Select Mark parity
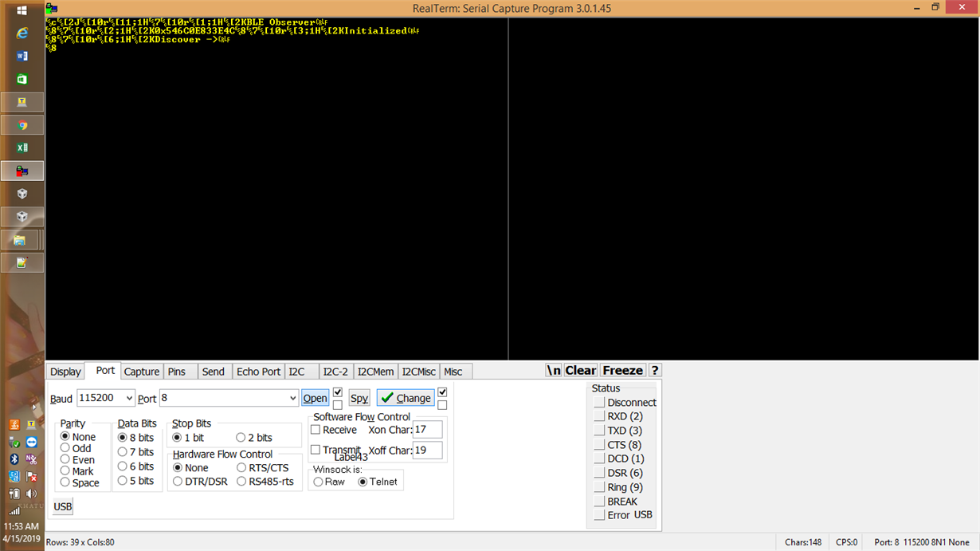Image resolution: width=980 pixels, height=551 pixels. [77, 471]
